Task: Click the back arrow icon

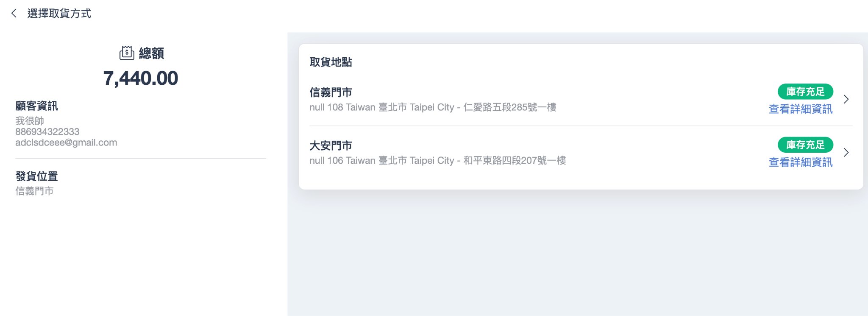Action: [14, 14]
